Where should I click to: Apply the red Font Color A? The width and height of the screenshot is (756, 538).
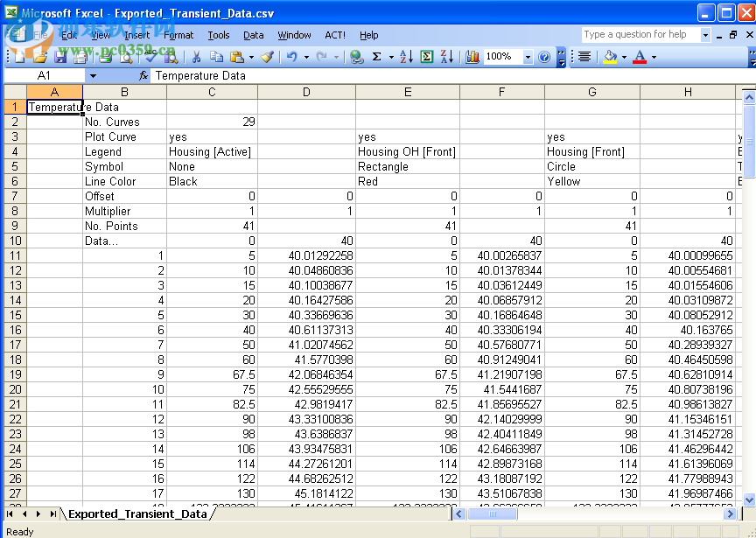640,57
